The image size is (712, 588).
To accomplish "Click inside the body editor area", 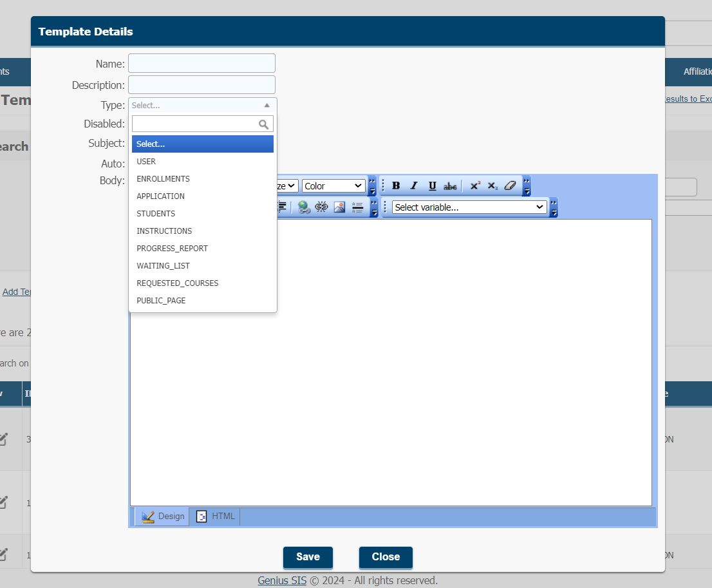I will 391,363.
